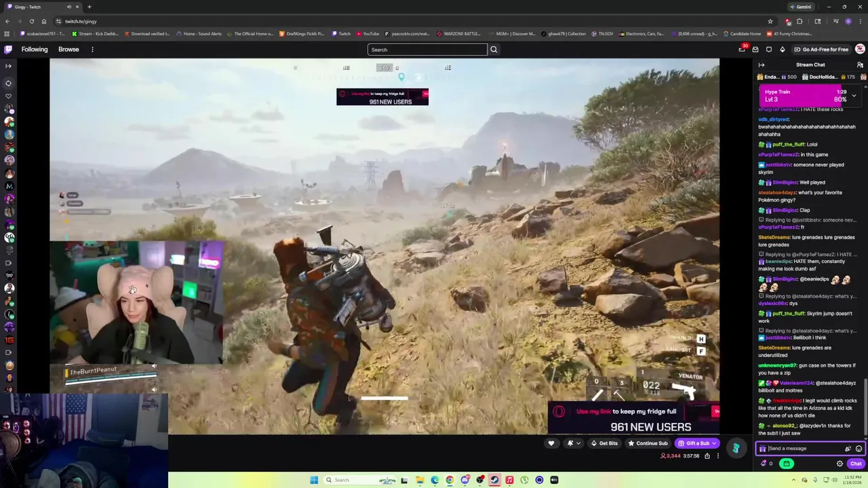Screen dimensions: 868x488
Task: Open the Home - Sound Alerts bookmark
Action: (x=199, y=34)
